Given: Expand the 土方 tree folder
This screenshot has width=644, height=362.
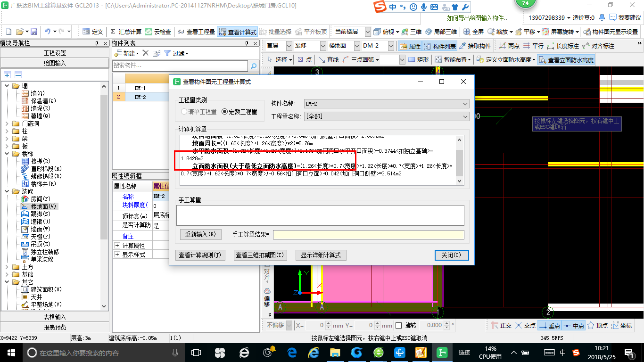Looking at the screenshot, I should 6,267.
